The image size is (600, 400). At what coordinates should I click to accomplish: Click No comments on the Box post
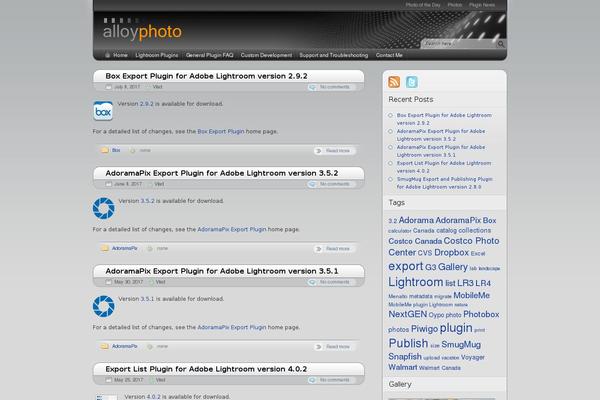point(335,87)
